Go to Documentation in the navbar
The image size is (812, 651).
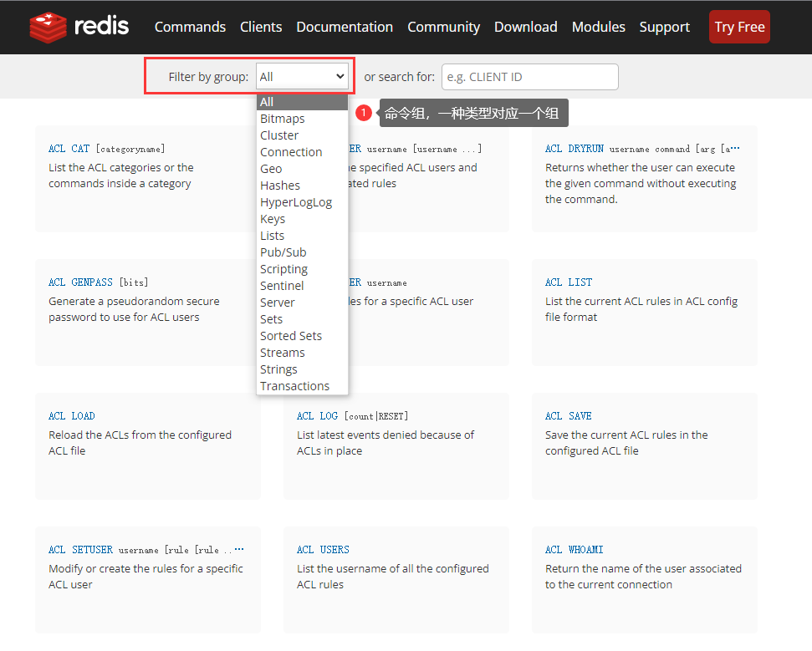coord(345,27)
